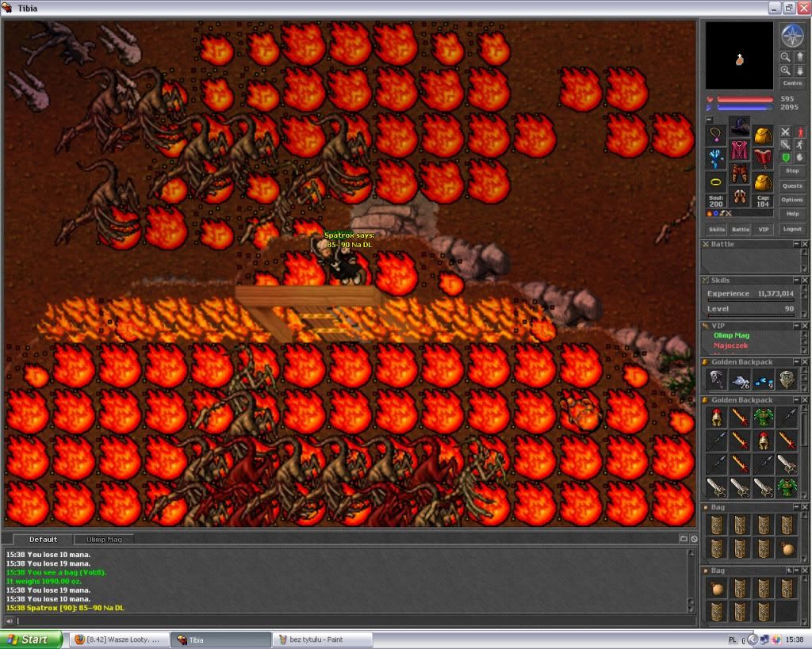Select the Default chat tab
The image size is (812, 649).
coord(43,540)
